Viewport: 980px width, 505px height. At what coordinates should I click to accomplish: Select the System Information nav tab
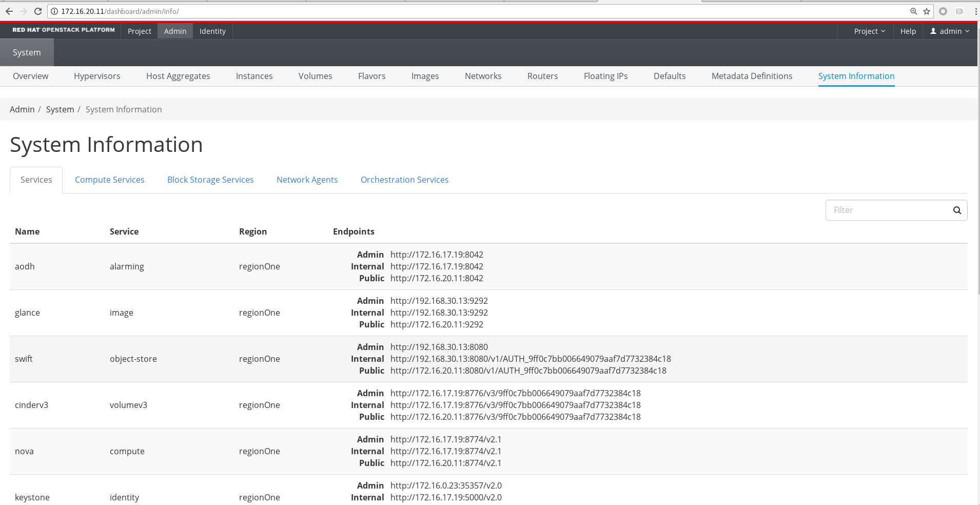coord(856,76)
